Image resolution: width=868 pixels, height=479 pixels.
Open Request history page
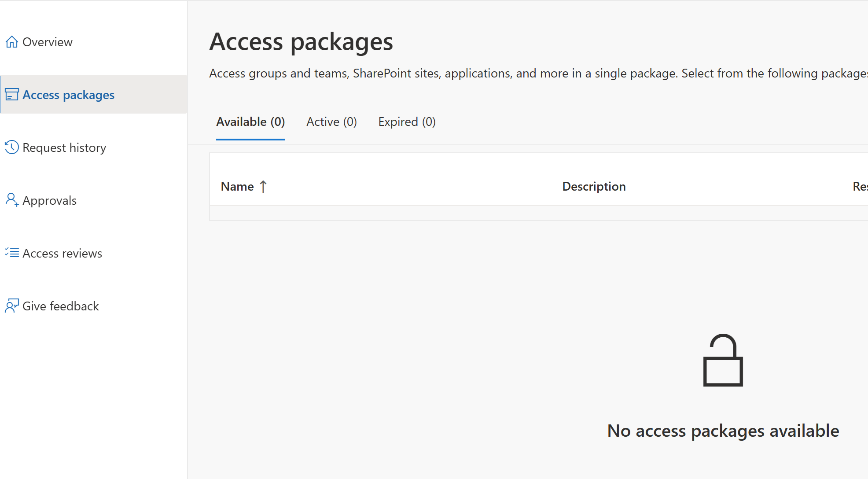coord(64,148)
